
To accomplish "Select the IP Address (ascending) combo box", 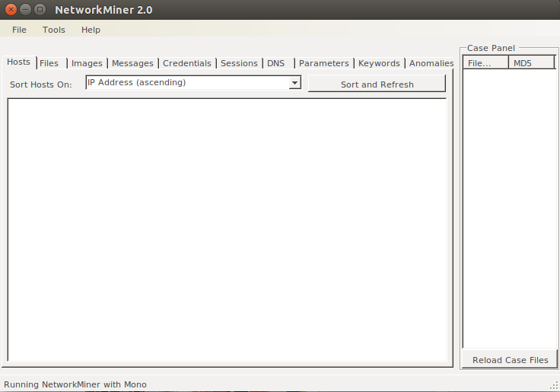I will tap(193, 82).
